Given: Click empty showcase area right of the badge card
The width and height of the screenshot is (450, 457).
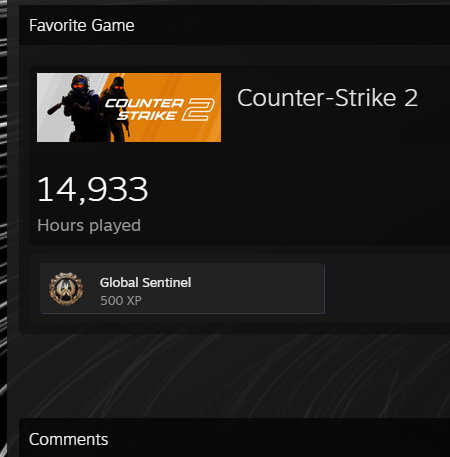Looking at the screenshot, I should (387, 289).
